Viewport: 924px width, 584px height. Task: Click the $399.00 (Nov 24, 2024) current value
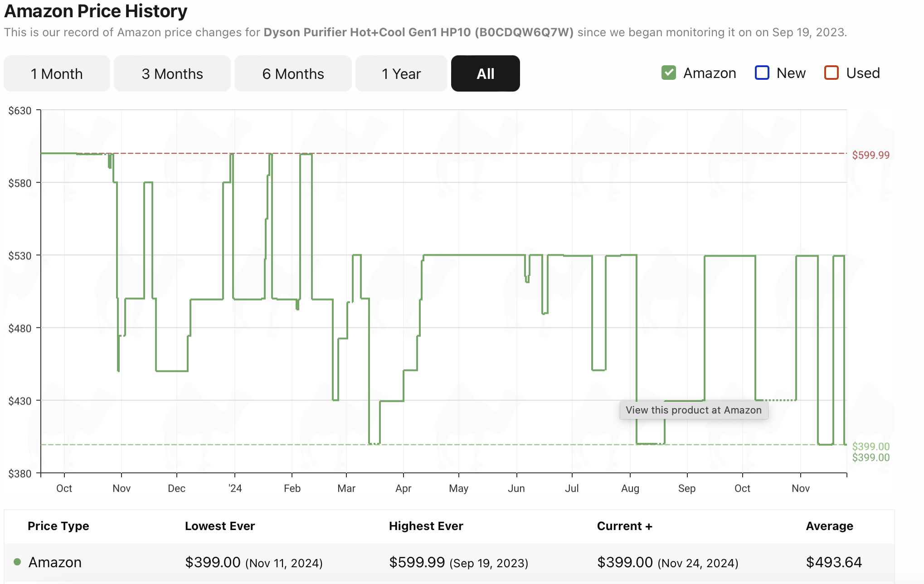pyautogui.click(x=668, y=562)
